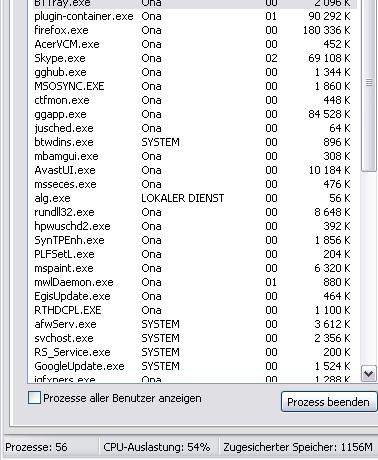Click the process list scrollbar thumb
Viewport: 378px width, 460px height.
point(368,83)
